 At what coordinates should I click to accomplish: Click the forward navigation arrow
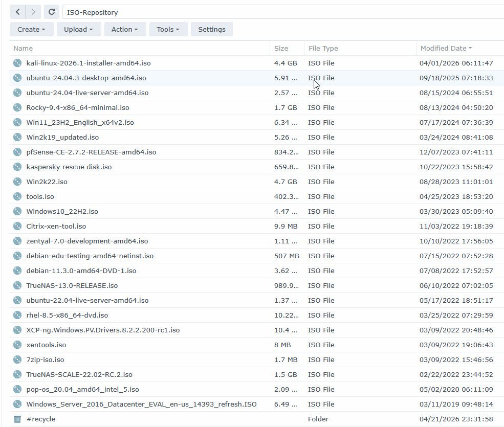point(33,12)
